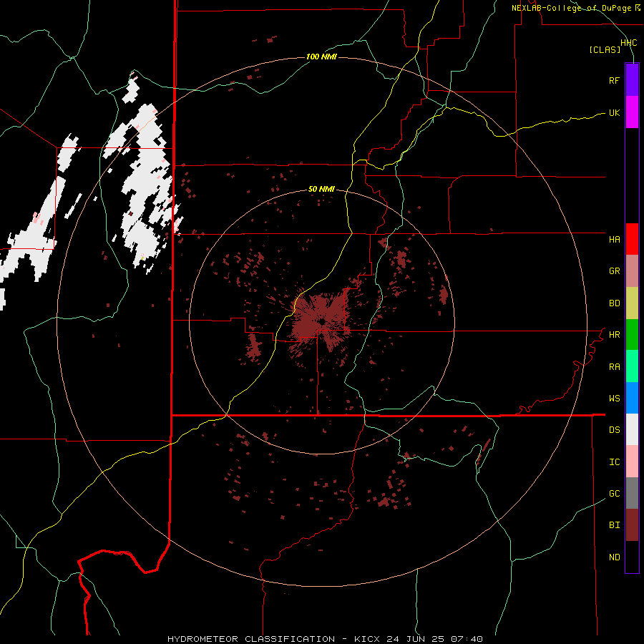Image resolution: width=644 pixels, height=644 pixels.
Task: Click the DS legend label
Action: click(x=614, y=430)
